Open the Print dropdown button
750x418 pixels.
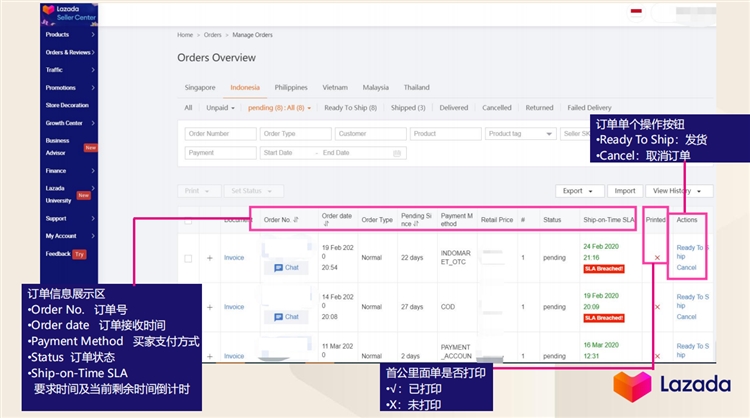click(199, 191)
